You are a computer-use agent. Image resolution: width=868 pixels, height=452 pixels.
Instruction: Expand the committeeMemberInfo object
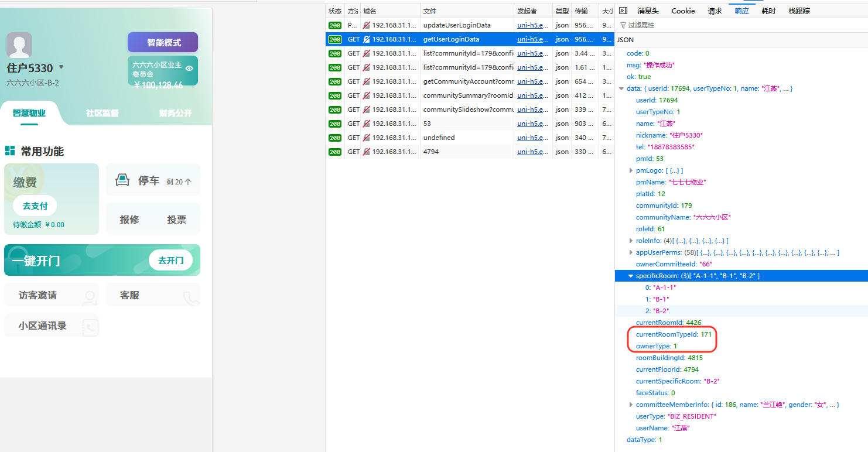(631, 405)
